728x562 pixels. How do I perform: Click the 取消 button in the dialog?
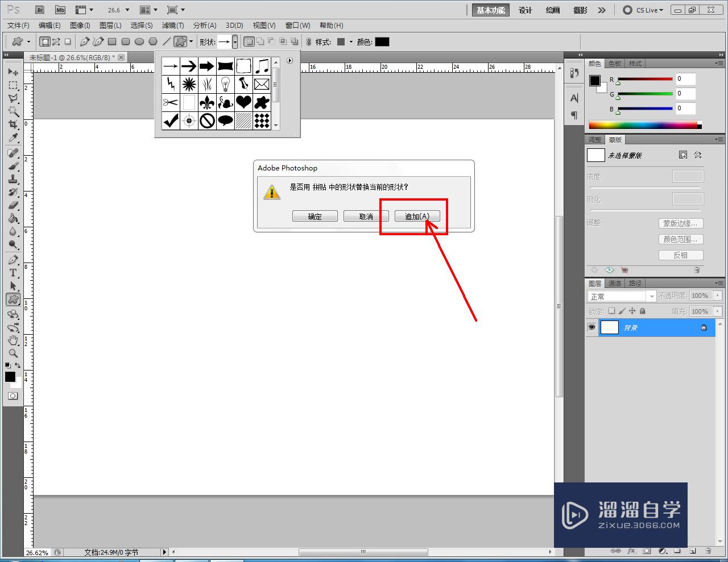366,217
